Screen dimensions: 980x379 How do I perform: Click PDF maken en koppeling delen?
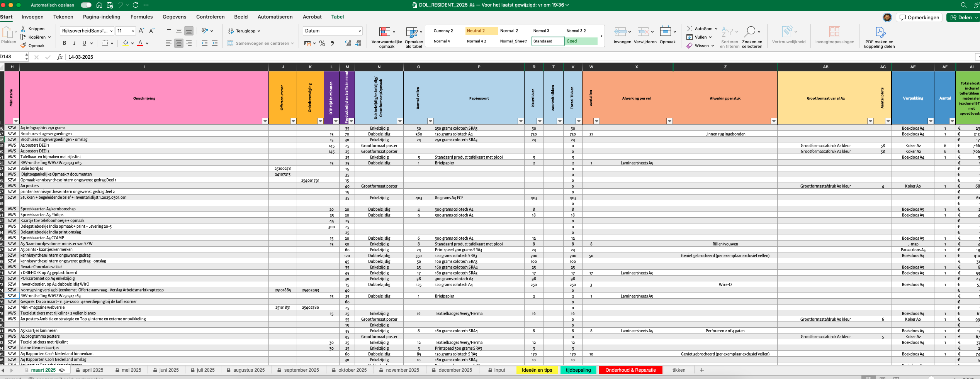point(879,37)
